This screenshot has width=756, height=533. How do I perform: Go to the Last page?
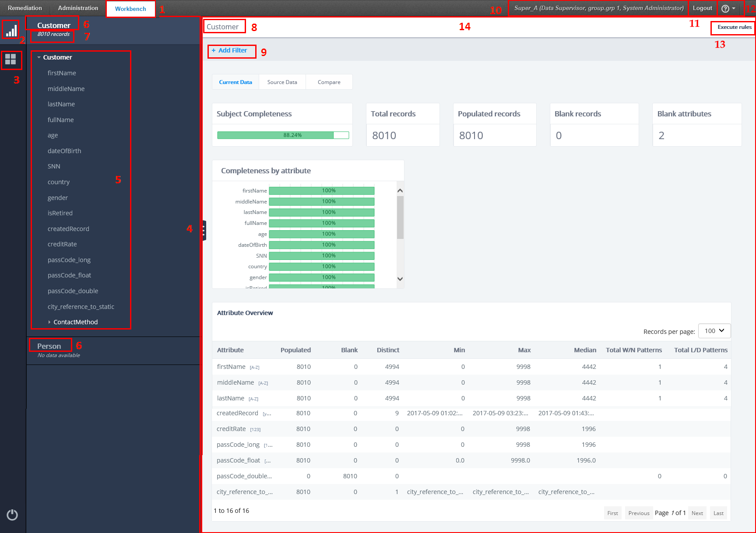718,513
